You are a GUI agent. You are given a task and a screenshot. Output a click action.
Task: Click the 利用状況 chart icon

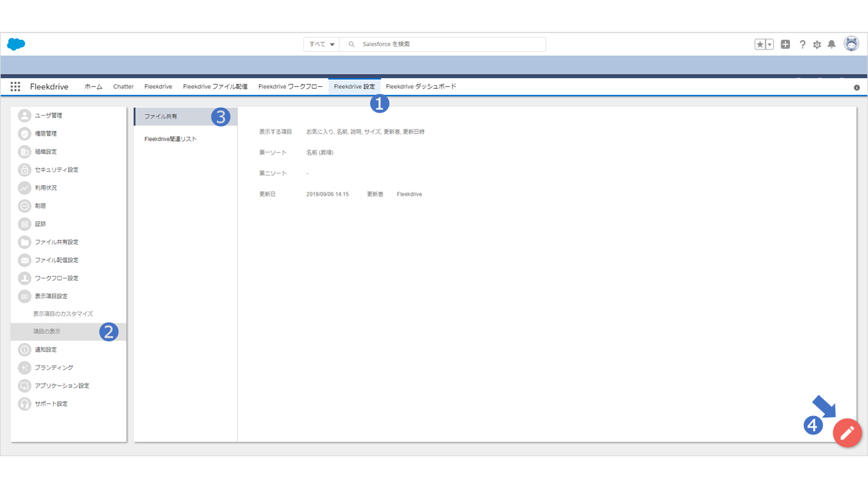pos(24,188)
